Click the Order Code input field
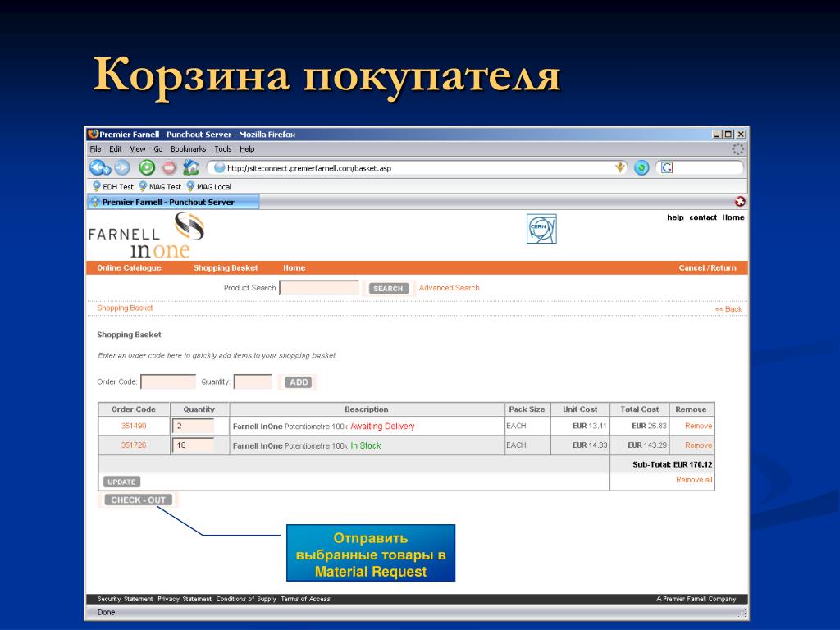The height and width of the screenshot is (630, 840). click(x=168, y=382)
